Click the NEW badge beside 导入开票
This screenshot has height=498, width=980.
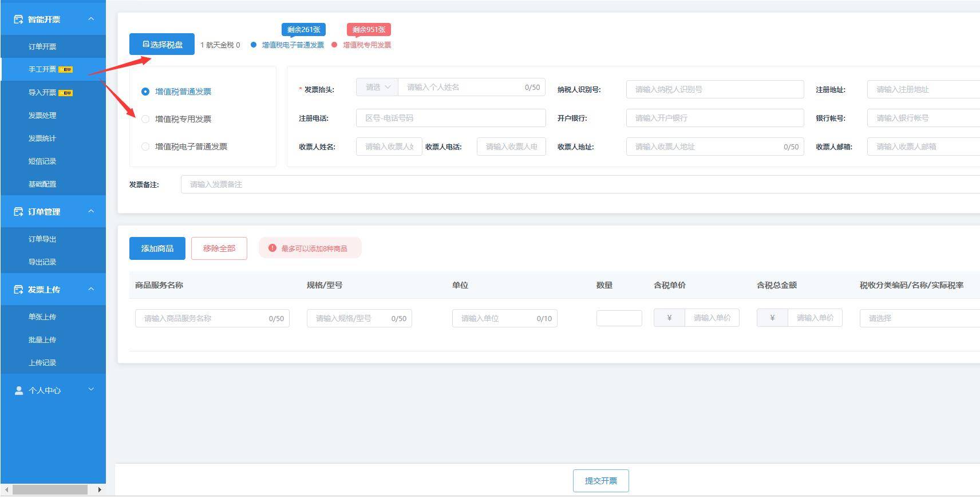tap(65, 93)
